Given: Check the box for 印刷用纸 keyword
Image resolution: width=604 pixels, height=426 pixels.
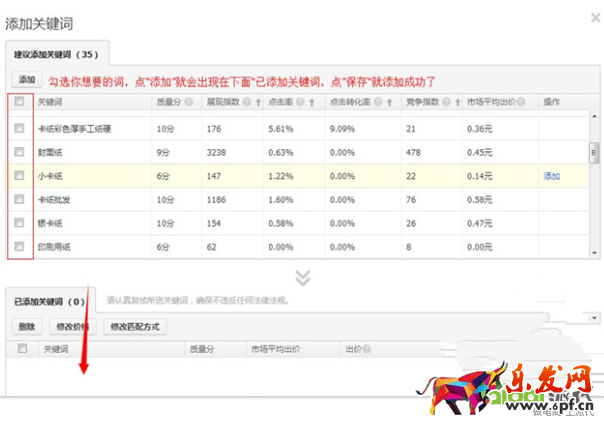Looking at the screenshot, I should click(x=19, y=245).
